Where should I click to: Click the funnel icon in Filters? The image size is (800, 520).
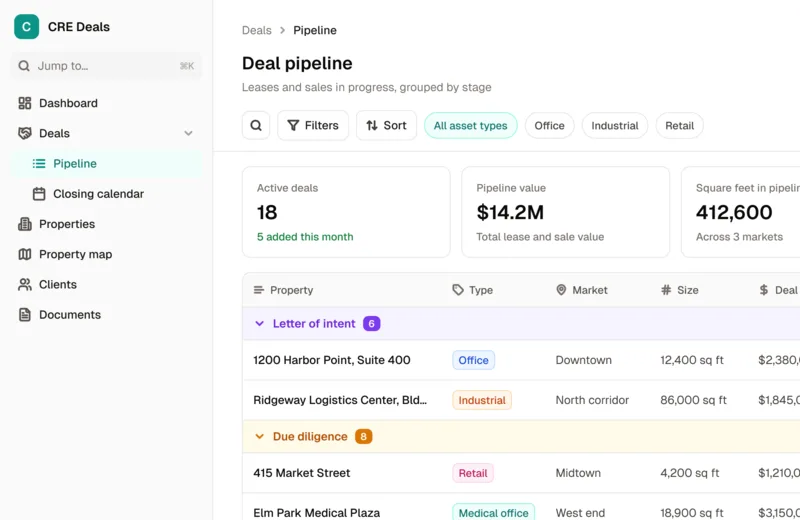click(293, 126)
